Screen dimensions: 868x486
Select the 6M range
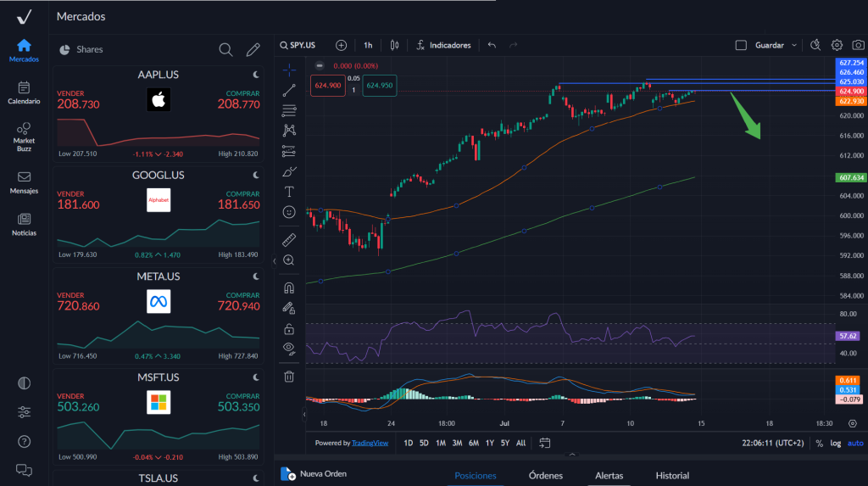click(x=474, y=443)
